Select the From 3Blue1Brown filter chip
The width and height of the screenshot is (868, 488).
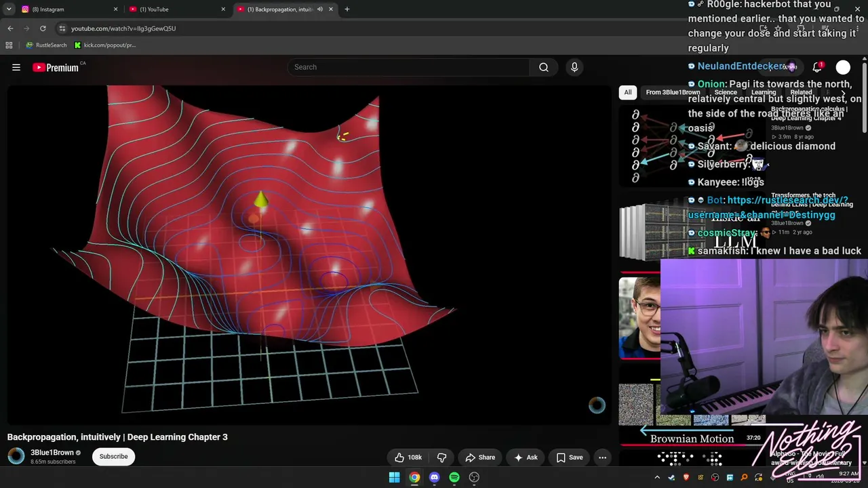[673, 92]
